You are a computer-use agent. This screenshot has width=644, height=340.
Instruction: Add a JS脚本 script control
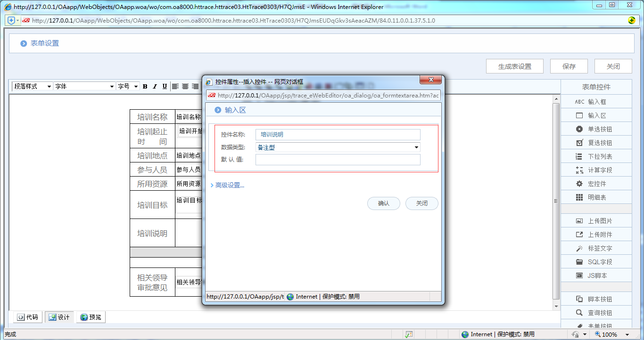point(596,275)
